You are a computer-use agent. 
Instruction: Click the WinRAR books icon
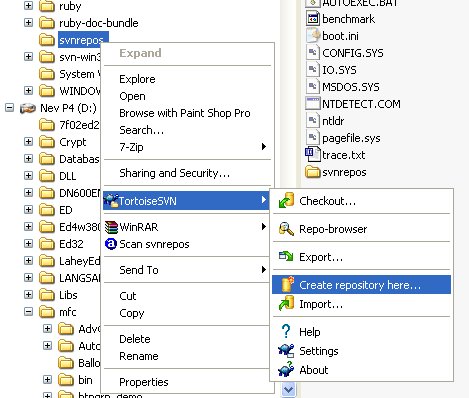click(x=111, y=227)
